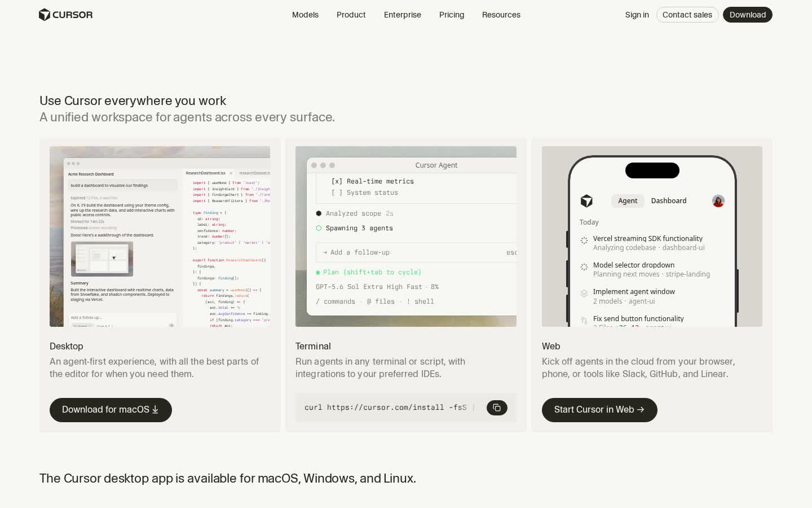The height and width of the screenshot is (508, 812).
Task: Click the 'Desktop' card title
Action: 67,346
